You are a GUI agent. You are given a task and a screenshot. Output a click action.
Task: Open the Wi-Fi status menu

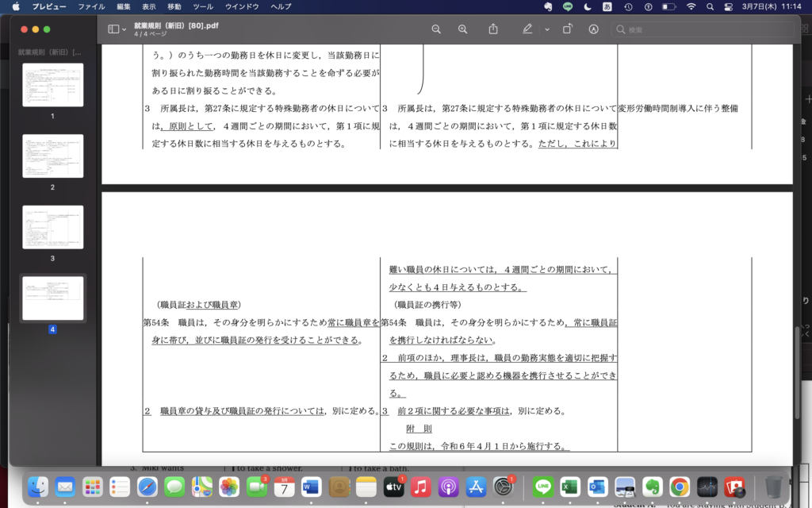[x=693, y=8]
